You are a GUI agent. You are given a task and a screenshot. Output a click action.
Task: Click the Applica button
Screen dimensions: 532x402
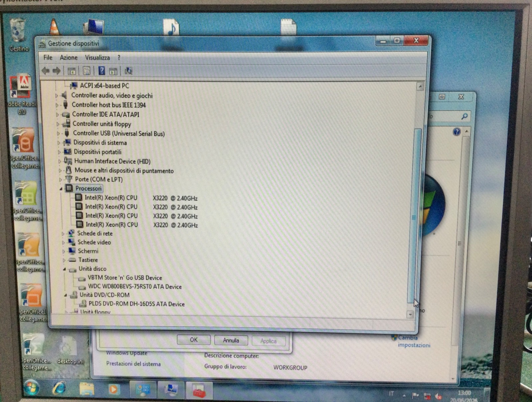point(268,341)
